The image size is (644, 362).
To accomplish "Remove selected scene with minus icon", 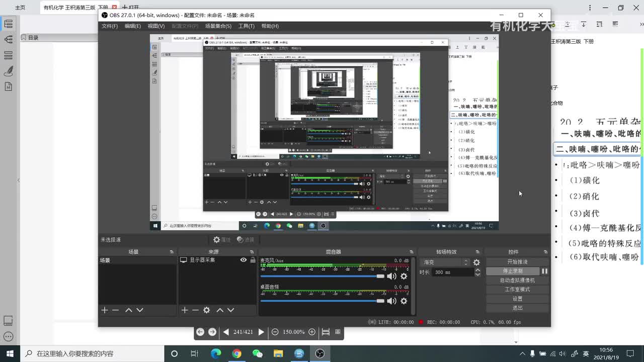I will [x=115, y=310].
